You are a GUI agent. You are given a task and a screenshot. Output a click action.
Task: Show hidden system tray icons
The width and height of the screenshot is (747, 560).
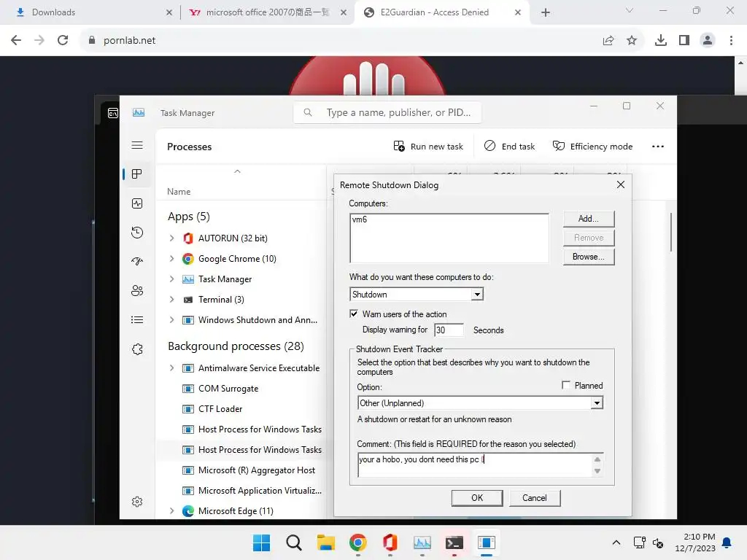coord(616,542)
